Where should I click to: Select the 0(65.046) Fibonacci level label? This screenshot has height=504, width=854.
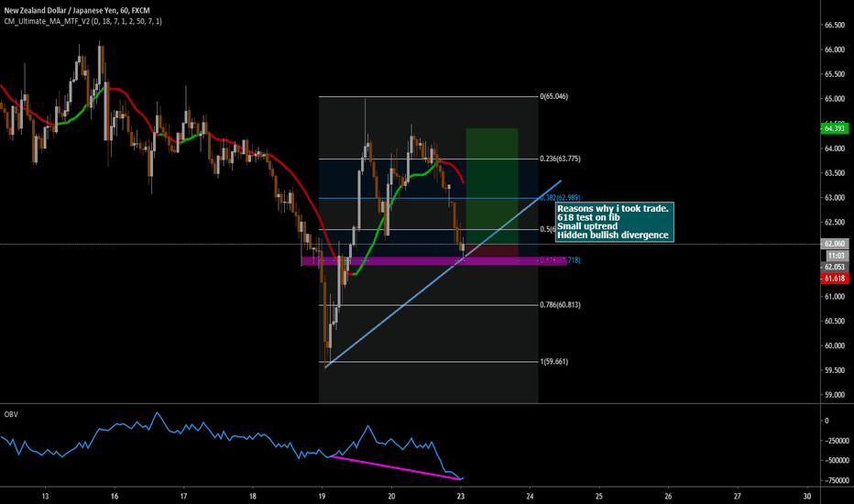point(553,96)
